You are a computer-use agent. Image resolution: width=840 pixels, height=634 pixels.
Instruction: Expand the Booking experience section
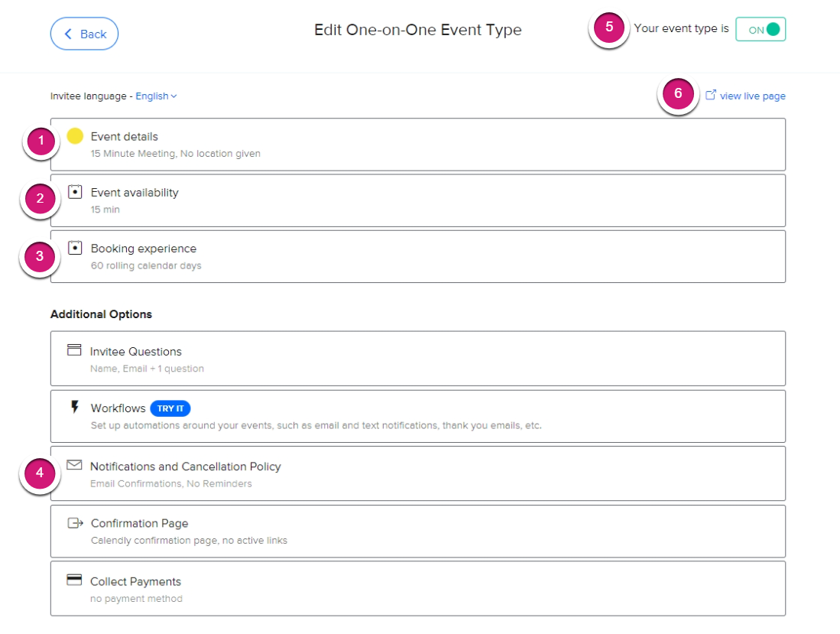click(x=418, y=257)
